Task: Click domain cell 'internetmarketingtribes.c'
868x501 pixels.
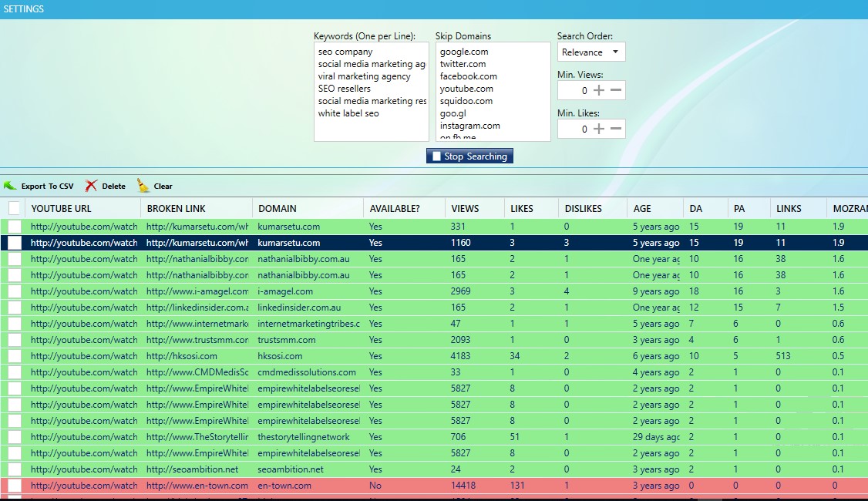Action: tap(308, 324)
